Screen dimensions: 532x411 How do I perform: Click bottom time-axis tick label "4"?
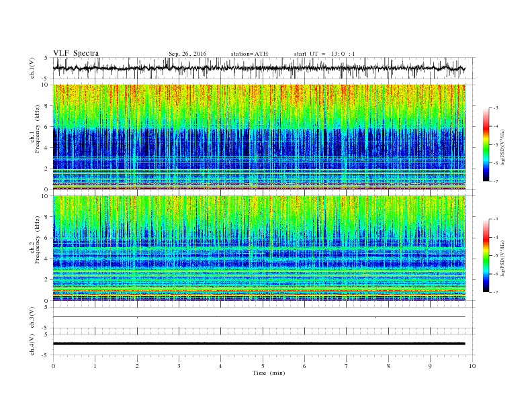pos(220,366)
